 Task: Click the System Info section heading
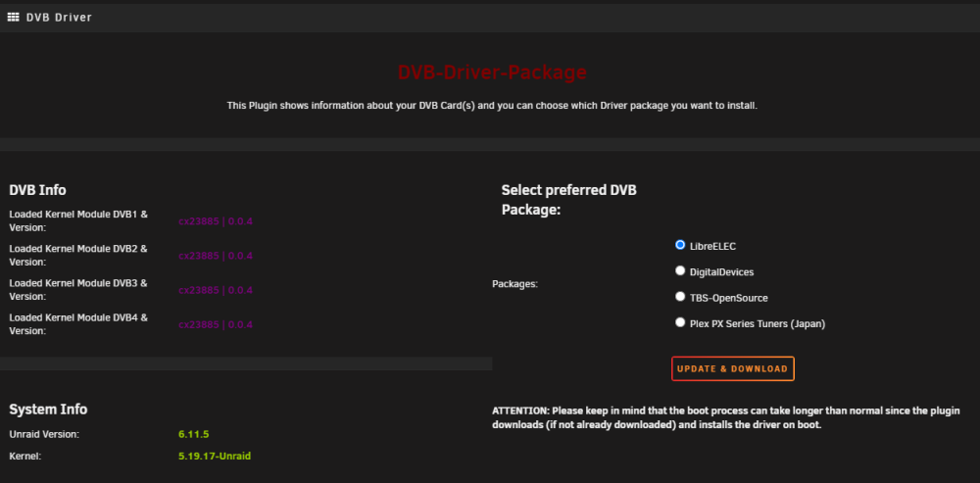[48, 410]
